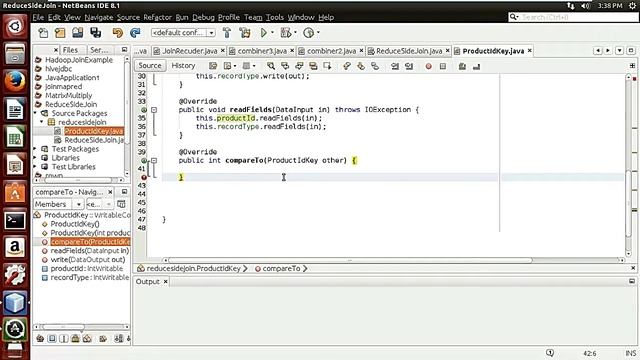Image resolution: width=640 pixels, height=360 pixels.
Task: Select productId : IntWritable field in Navigator
Action: (x=87, y=269)
